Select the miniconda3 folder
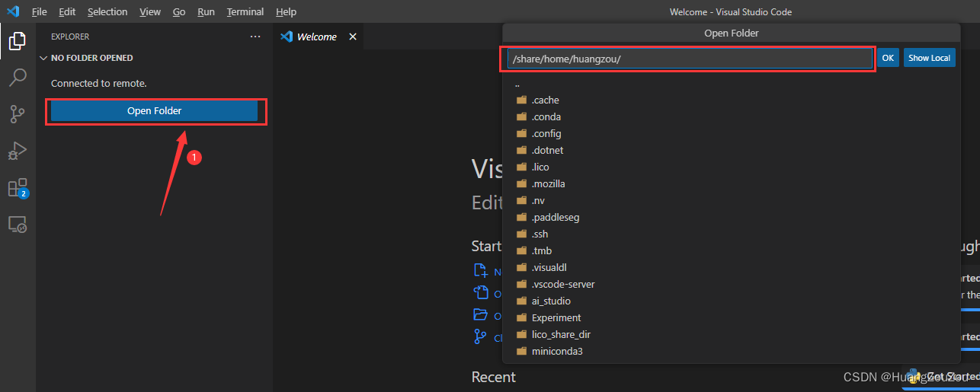 pyautogui.click(x=731, y=352)
